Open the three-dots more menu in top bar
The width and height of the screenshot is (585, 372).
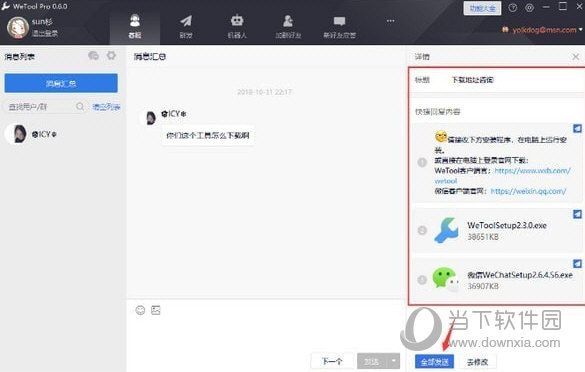click(x=390, y=21)
